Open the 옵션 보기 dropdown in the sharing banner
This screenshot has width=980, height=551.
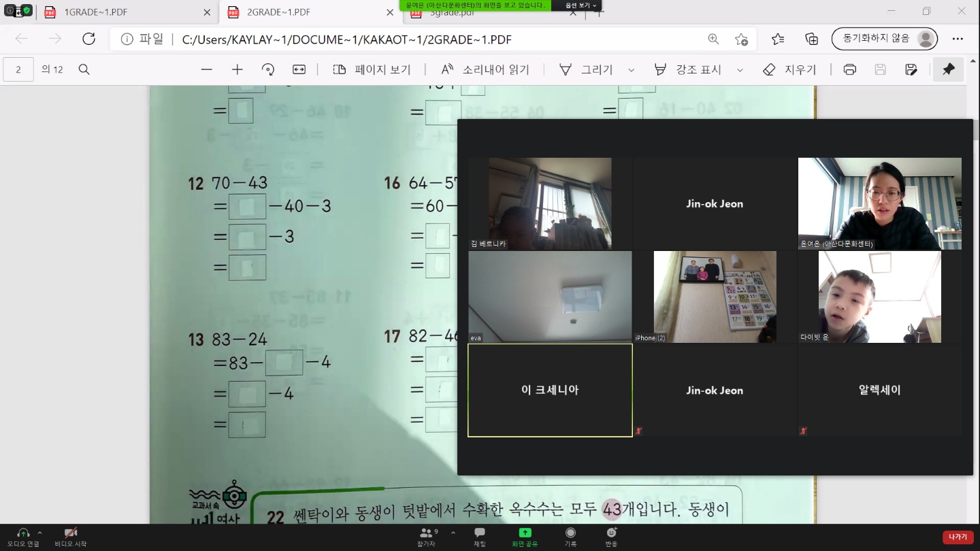pyautogui.click(x=581, y=5)
